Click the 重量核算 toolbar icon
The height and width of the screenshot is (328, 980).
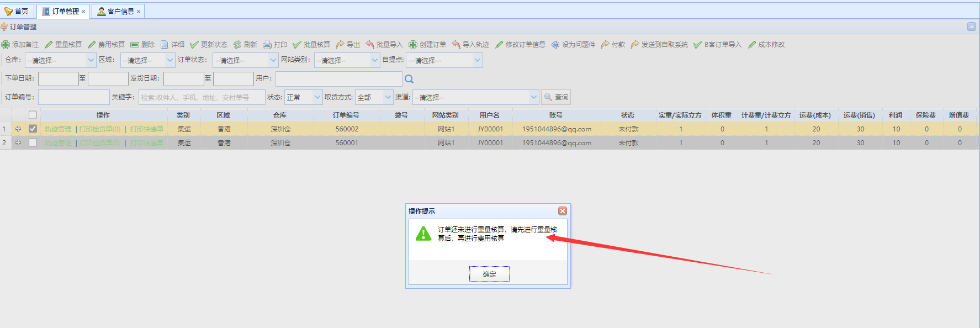coord(49,45)
